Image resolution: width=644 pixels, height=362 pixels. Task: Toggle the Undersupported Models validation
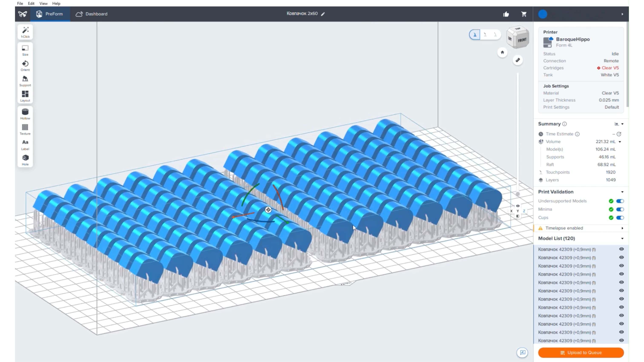coord(620,201)
